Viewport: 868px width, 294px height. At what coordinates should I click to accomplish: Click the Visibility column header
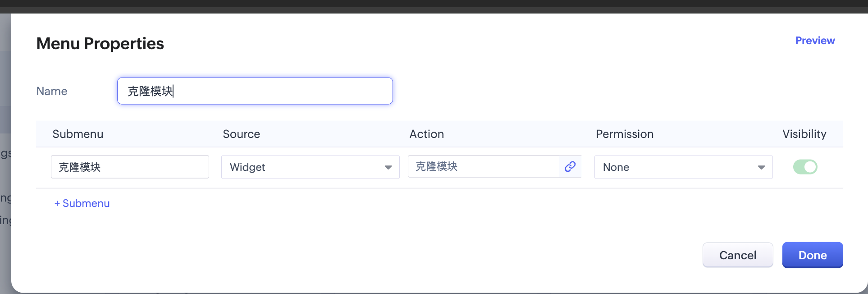coord(804,134)
